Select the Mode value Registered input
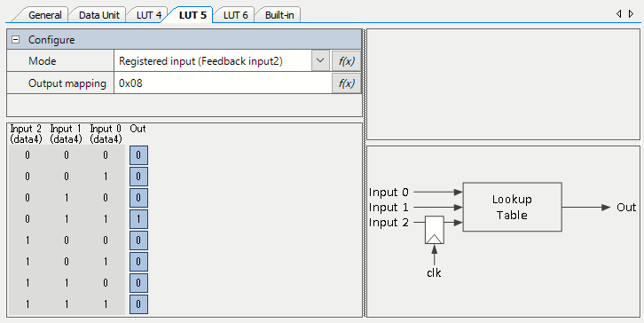The image size is (644, 323). click(213, 61)
